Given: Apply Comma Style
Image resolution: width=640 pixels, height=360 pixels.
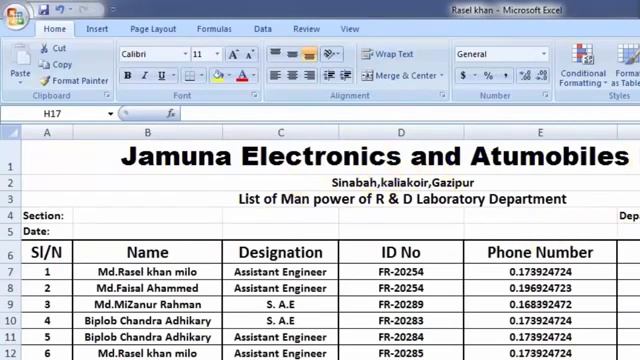Looking at the screenshot, I should pyautogui.click(x=505, y=76).
